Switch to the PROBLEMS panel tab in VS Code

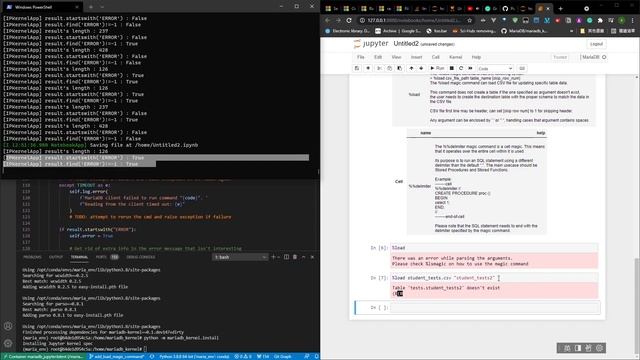tap(32, 257)
